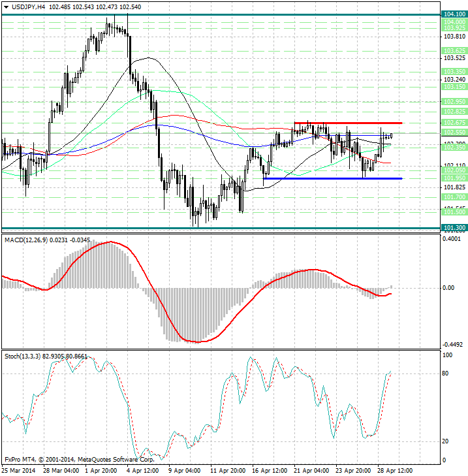Select the stochastic scale value 80

[445, 373]
